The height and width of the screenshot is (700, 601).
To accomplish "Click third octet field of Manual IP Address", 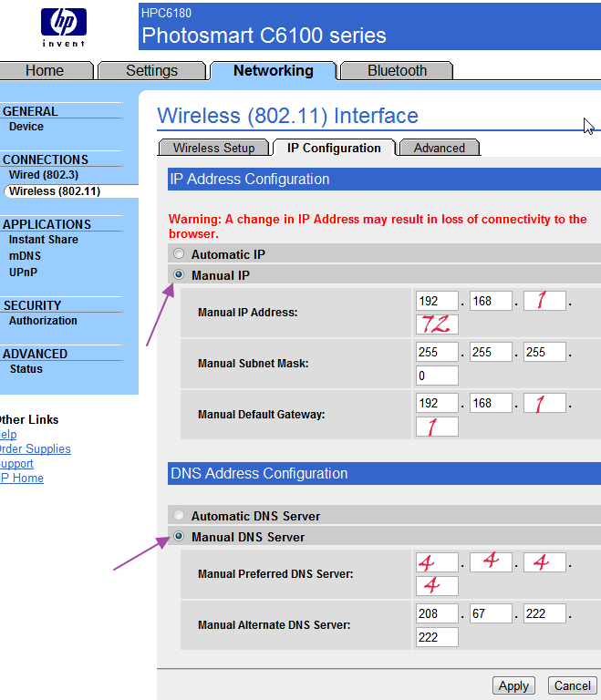I will [544, 301].
